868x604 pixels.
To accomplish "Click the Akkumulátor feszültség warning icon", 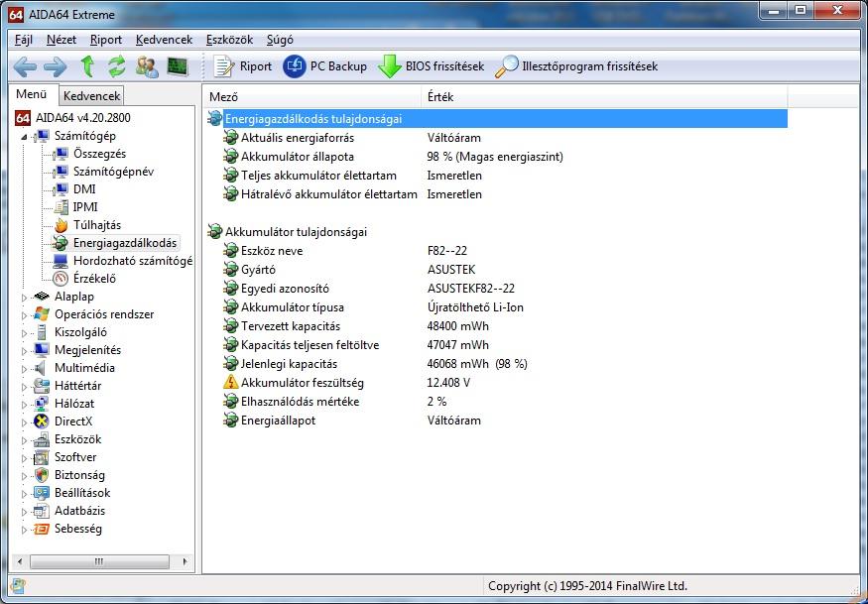I will point(231,382).
